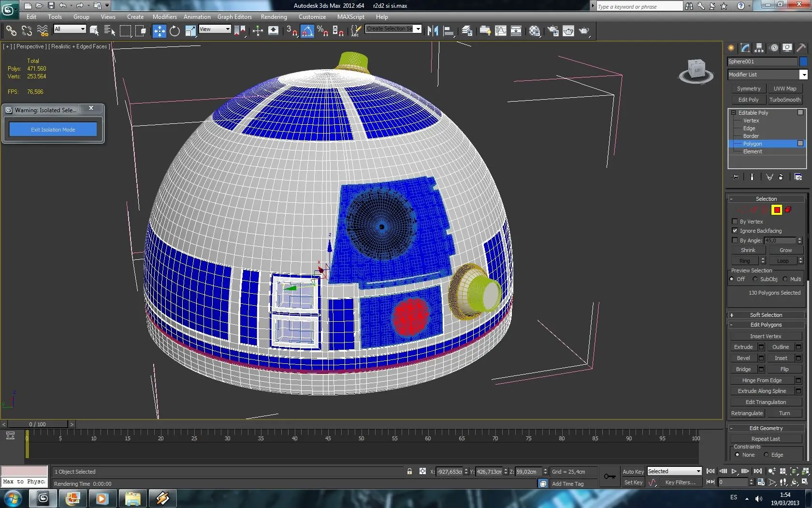Image resolution: width=812 pixels, height=508 pixels.
Task: Click the Mirror tool icon
Action: (433, 31)
